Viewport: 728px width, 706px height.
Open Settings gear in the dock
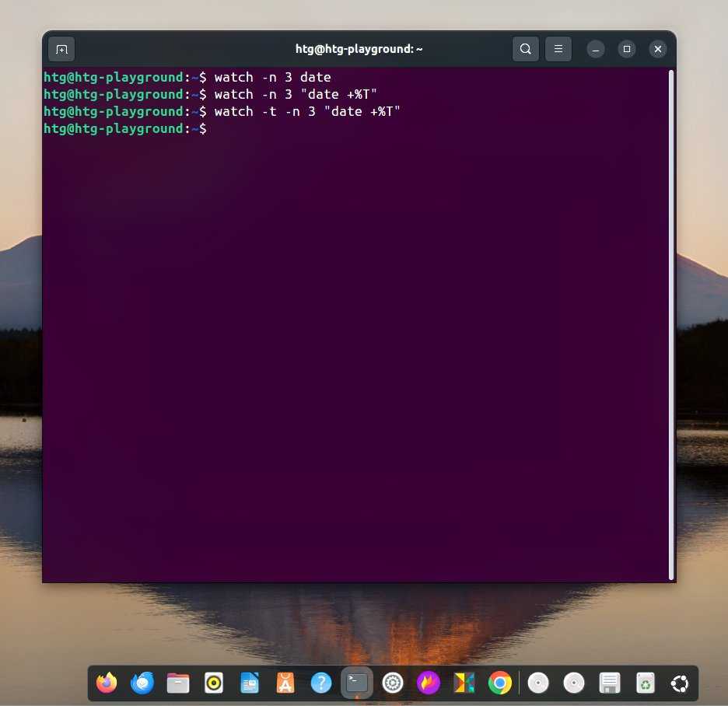tap(392, 683)
